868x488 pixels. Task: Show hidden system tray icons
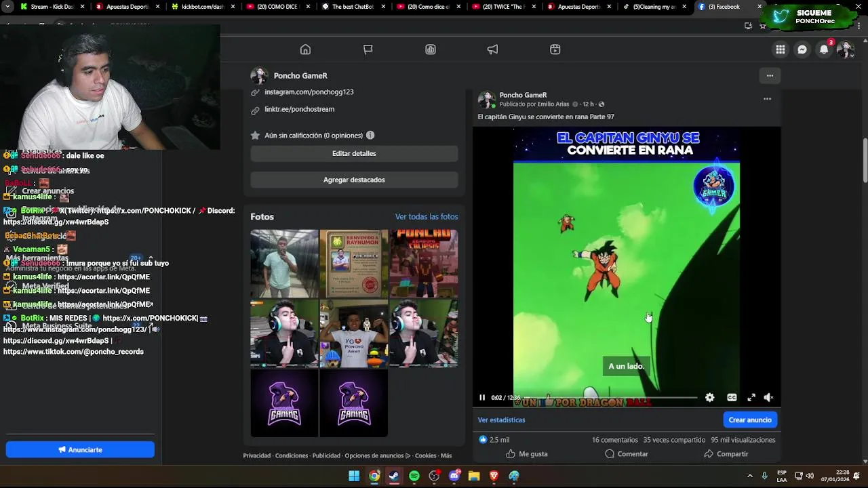tap(749, 476)
